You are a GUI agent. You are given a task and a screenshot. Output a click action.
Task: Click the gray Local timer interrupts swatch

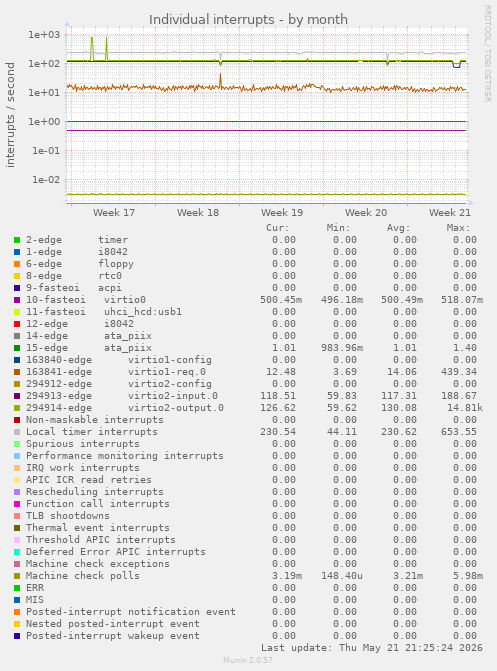[17, 432]
